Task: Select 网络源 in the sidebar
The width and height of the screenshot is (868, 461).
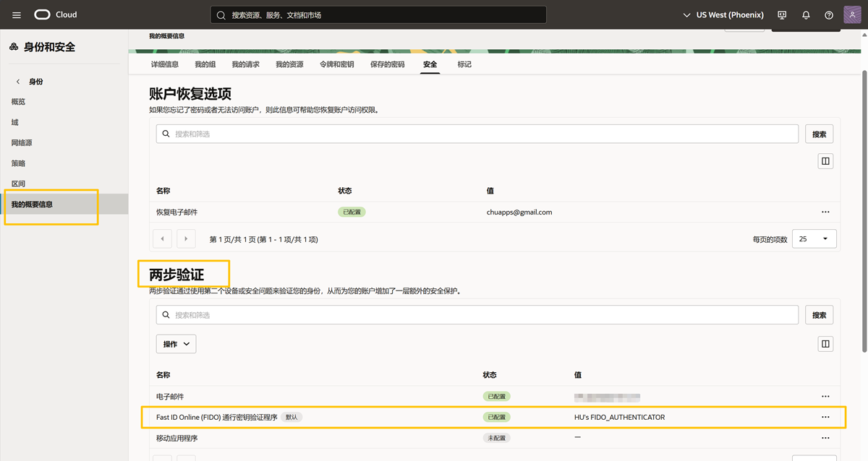Action: [x=22, y=143]
